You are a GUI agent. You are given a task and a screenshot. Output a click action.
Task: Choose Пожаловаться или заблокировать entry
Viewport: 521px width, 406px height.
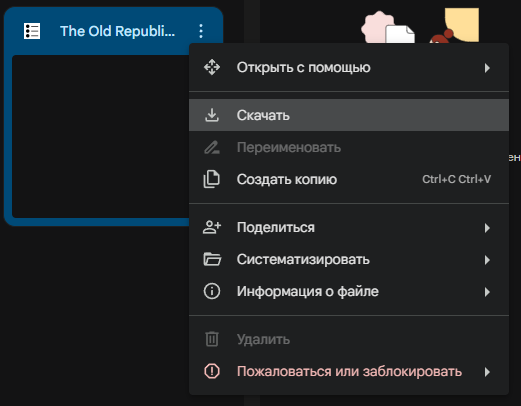[349, 371]
